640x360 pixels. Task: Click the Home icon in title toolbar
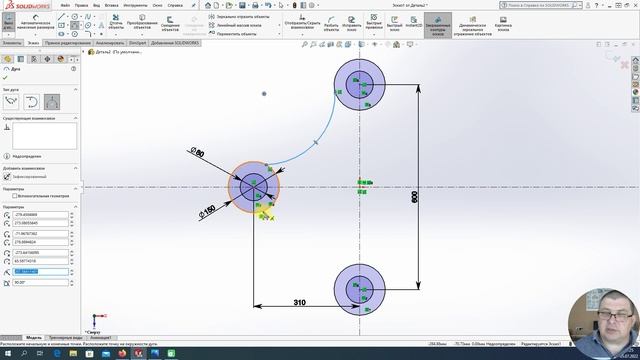point(208,5)
